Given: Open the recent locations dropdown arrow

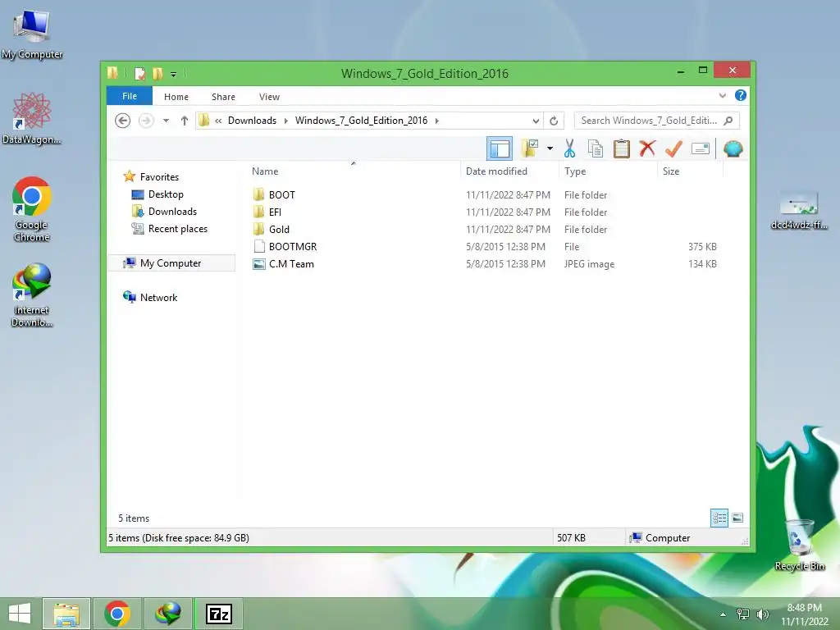Looking at the screenshot, I should (166, 121).
